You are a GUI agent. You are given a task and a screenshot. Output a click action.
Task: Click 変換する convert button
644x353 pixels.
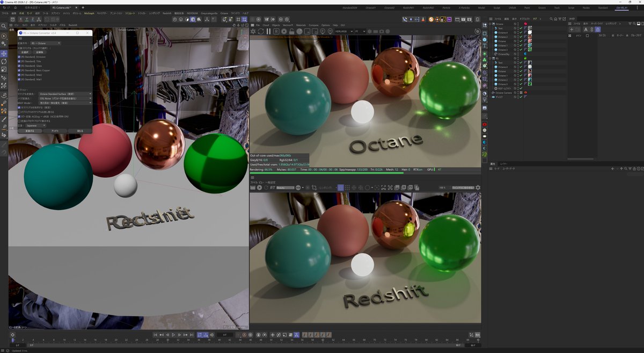30,131
